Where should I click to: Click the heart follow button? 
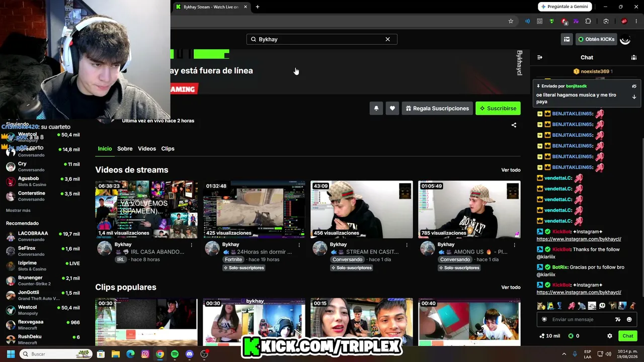(392, 108)
